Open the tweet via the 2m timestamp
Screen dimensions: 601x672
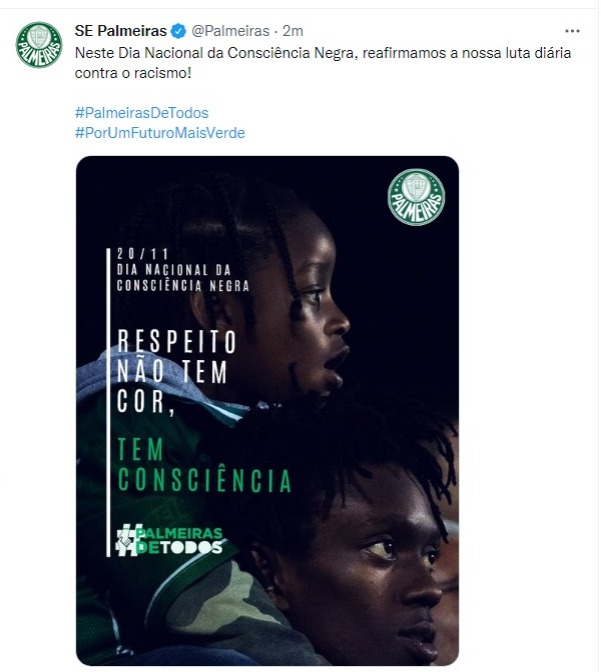[293, 31]
